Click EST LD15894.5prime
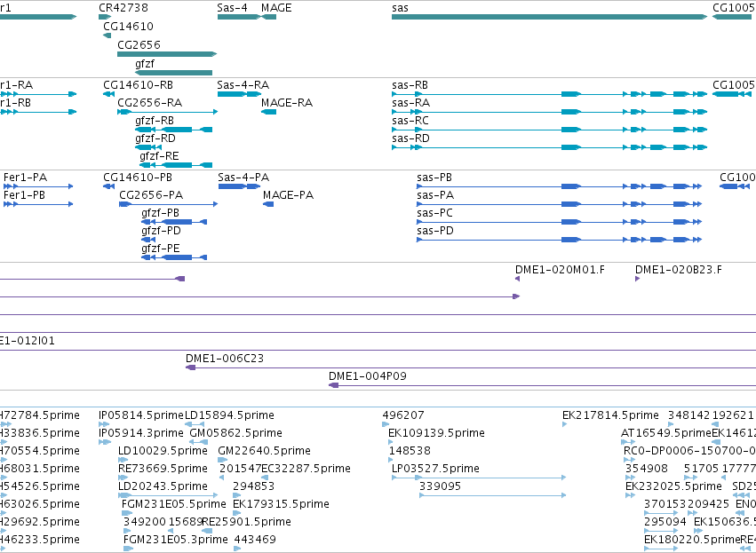Screen dimensions: 756x553 pos(229,415)
